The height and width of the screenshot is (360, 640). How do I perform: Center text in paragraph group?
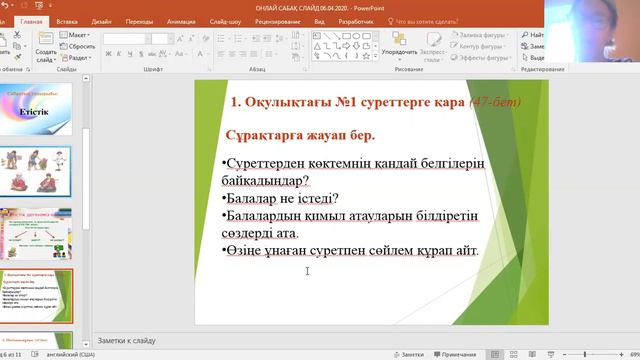(232, 54)
